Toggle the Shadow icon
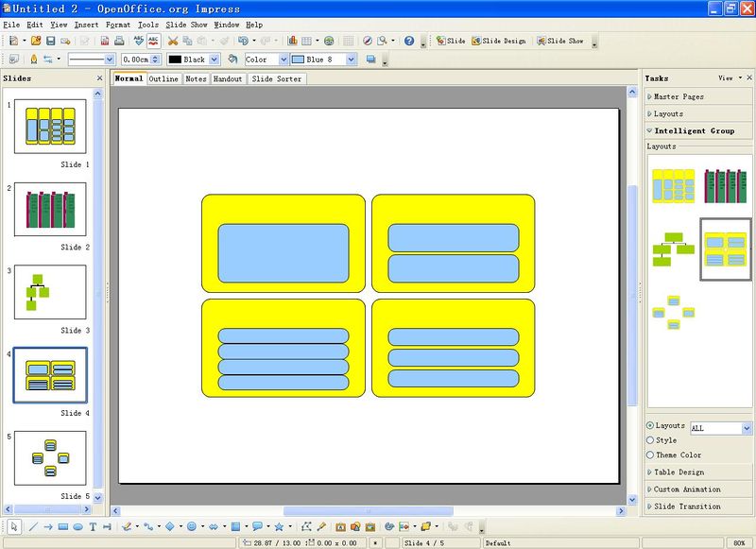This screenshot has height=549, width=756. (x=370, y=59)
